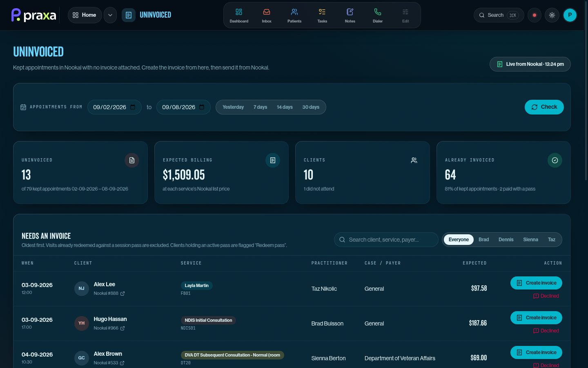Open Nookal #533 external link icon

tap(122, 363)
